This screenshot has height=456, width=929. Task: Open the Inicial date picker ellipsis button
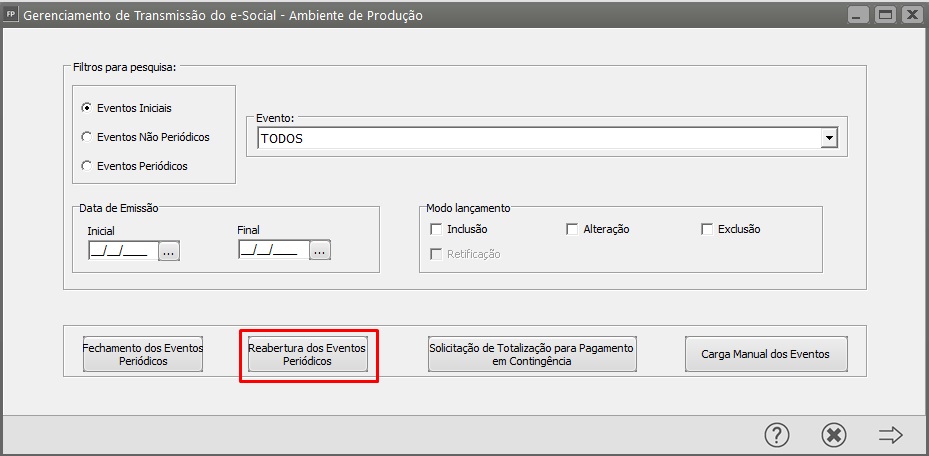(168, 251)
